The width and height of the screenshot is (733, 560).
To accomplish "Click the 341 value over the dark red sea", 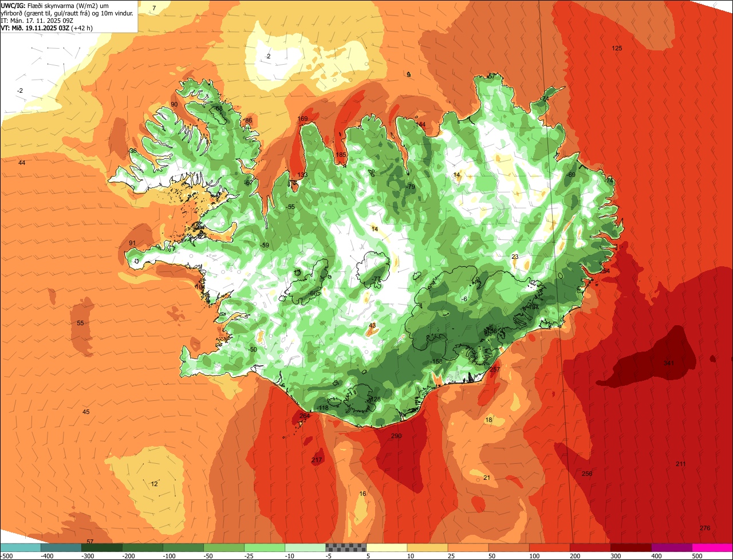I will point(668,363).
